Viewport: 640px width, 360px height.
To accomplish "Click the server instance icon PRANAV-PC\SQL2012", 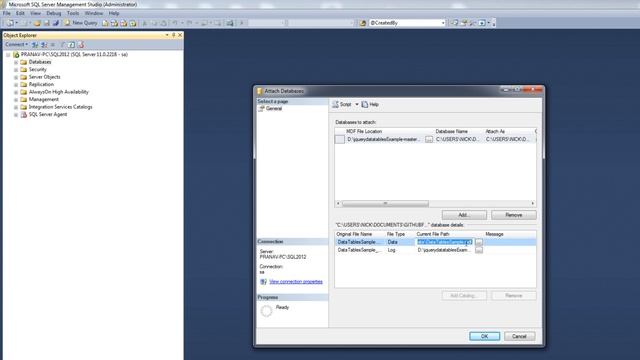I will click(x=16, y=54).
